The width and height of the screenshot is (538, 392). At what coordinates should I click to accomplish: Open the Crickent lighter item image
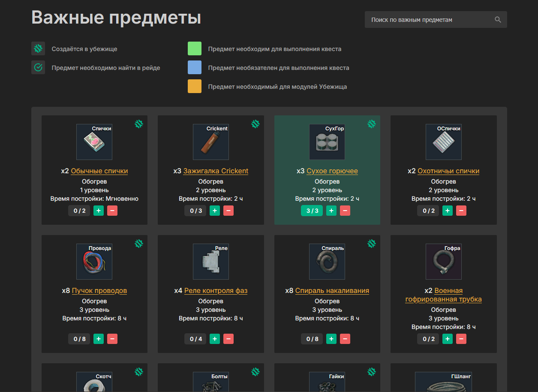[211, 142]
